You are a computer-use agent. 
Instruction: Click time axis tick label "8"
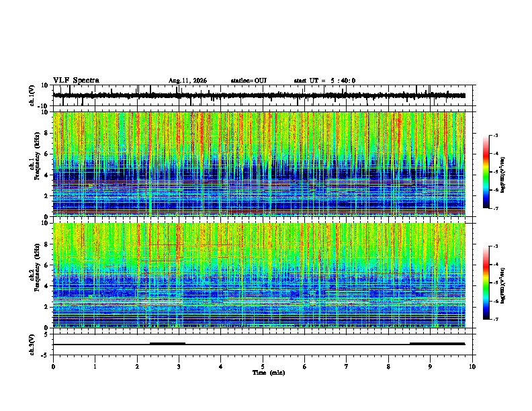[388, 367]
